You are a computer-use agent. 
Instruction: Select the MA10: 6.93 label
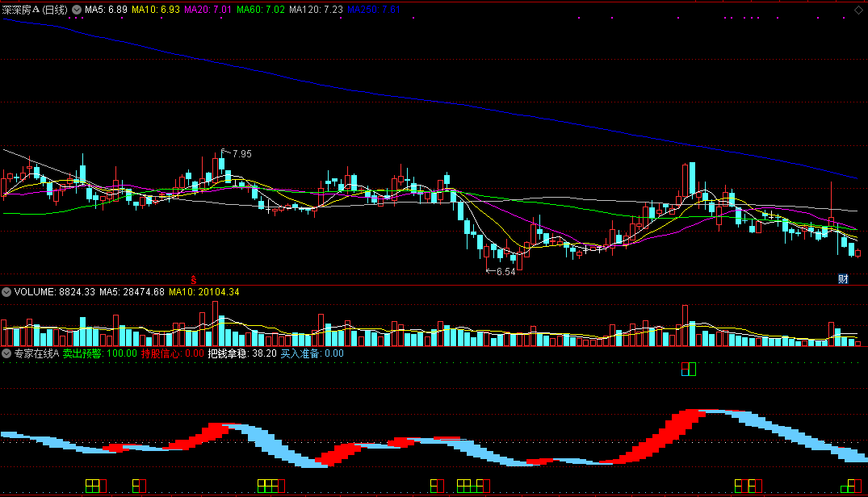tap(156, 10)
